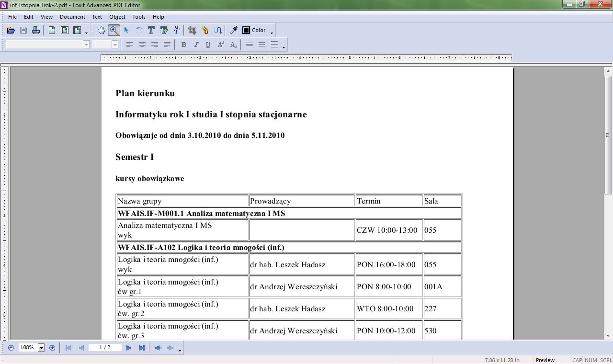
Task: Go to the first page
Action: pos(68,348)
